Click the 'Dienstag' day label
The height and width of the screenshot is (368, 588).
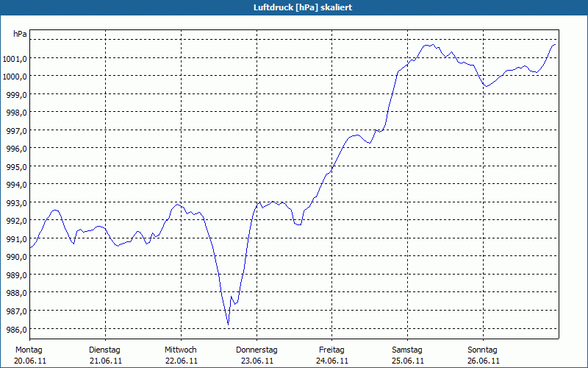pyautogui.click(x=104, y=350)
